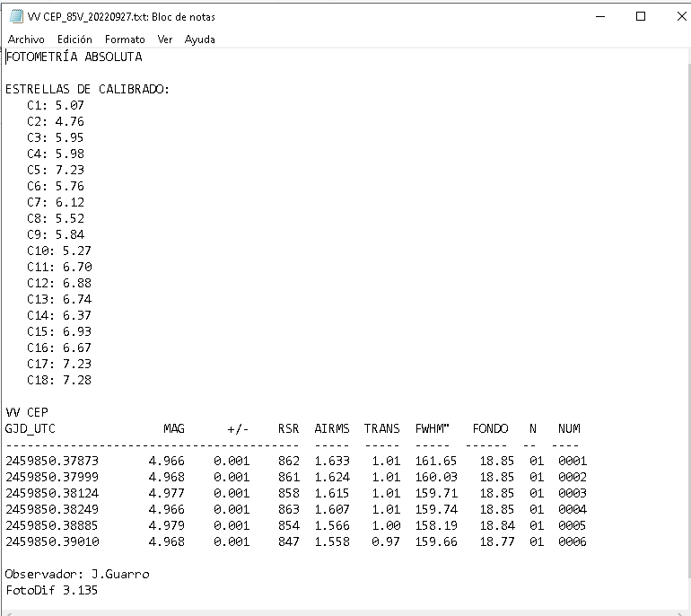Screen dimensions: 691x616
Task: Click the ESTRELLAS DE CALIBRADO line
Action: [x=88, y=89]
